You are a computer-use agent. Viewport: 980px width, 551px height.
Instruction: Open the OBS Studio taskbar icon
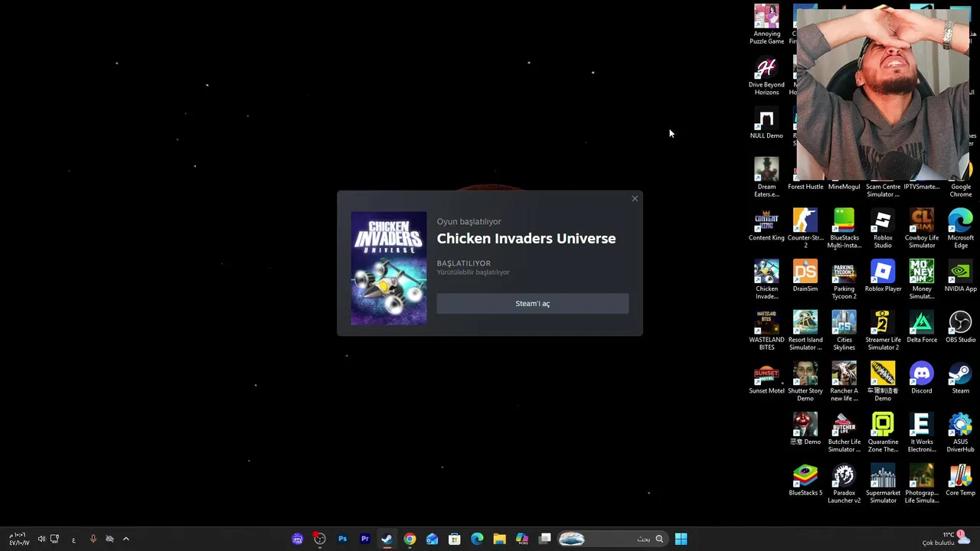tap(320, 539)
